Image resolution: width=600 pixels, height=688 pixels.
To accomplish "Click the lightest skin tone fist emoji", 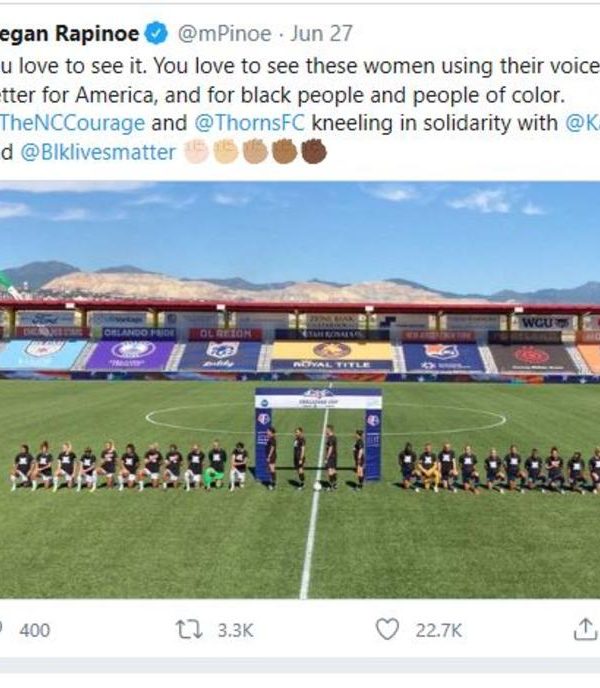I will click(196, 151).
